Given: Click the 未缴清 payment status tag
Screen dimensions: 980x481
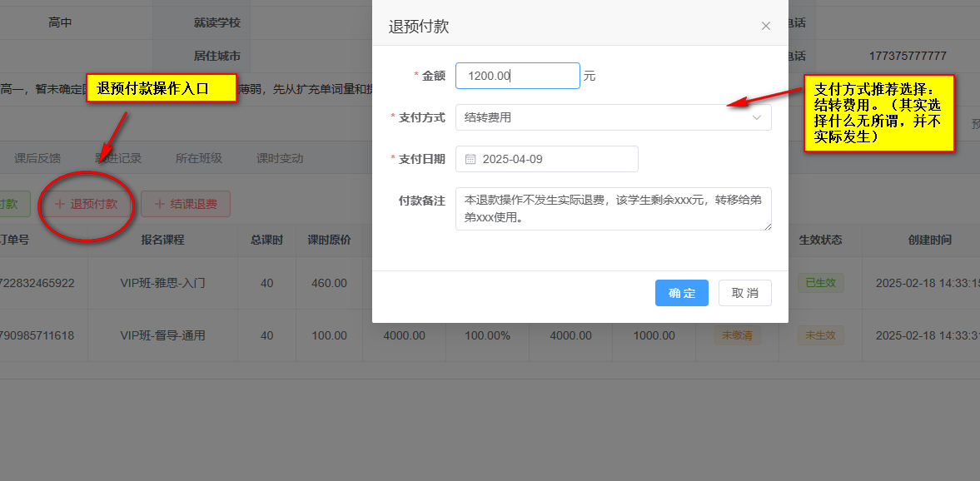Looking at the screenshot, I should click(737, 335).
